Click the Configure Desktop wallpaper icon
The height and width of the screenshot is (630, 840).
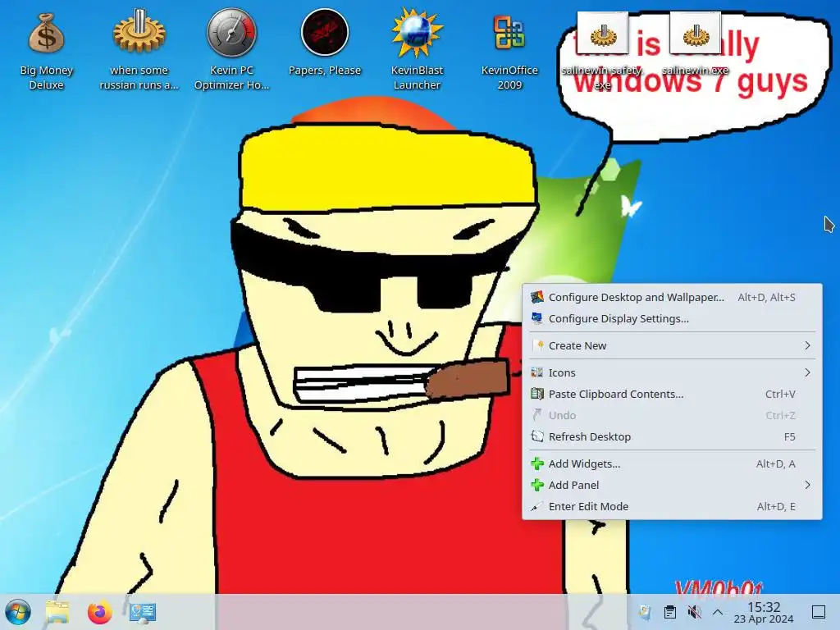[x=536, y=297]
